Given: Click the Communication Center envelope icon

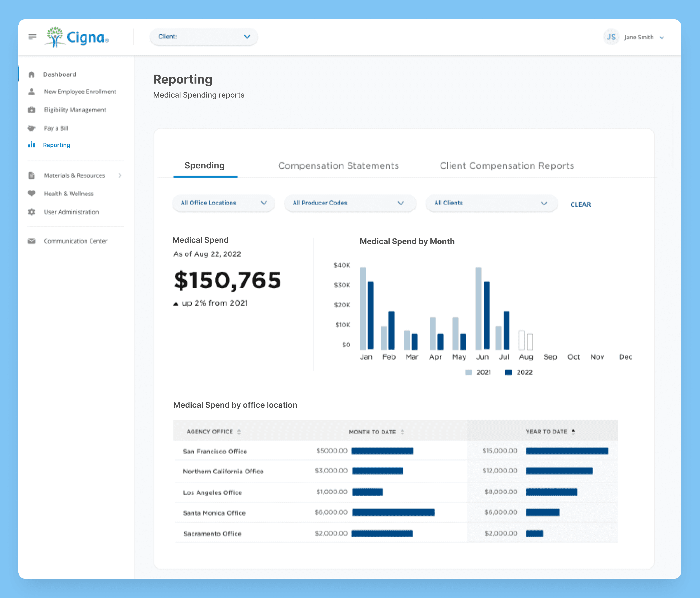Looking at the screenshot, I should tap(31, 241).
